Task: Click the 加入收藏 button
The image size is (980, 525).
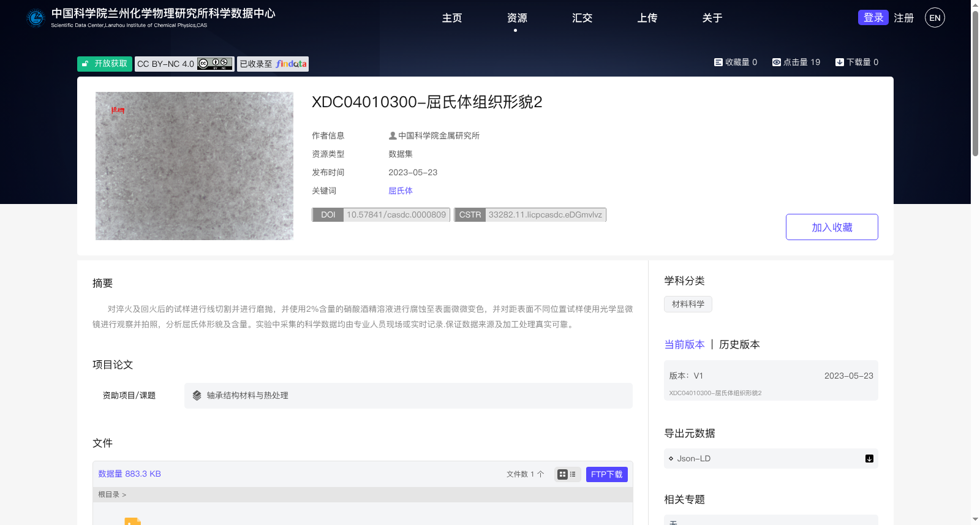Action: pos(832,227)
